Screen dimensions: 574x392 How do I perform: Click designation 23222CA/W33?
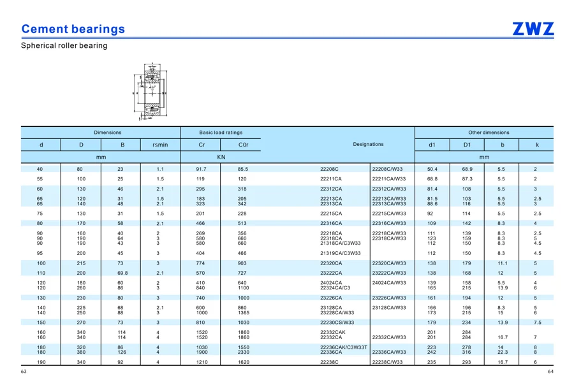[x=389, y=273]
